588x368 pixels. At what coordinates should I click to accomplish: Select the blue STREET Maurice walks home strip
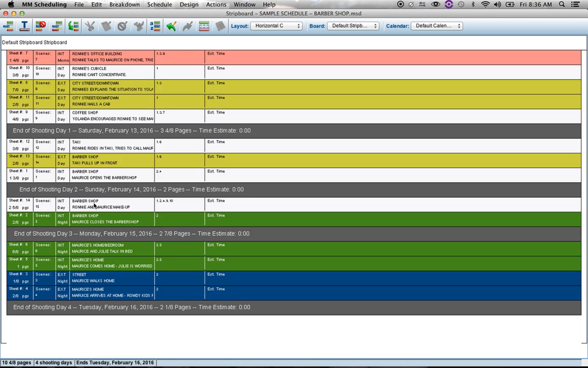(x=294, y=278)
